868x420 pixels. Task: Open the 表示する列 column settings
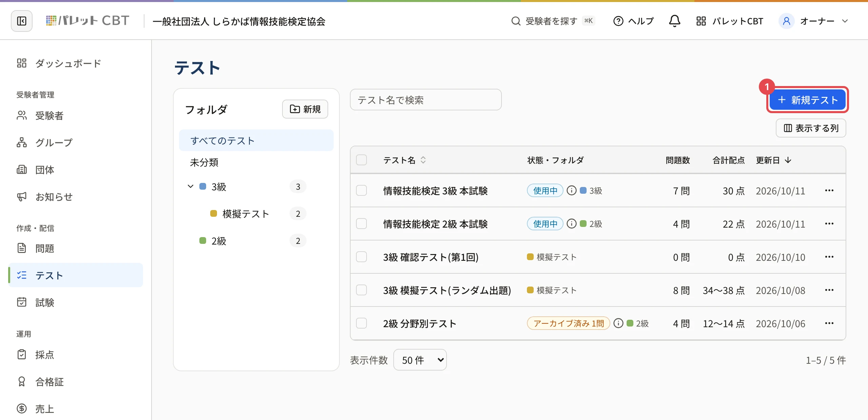(811, 128)
